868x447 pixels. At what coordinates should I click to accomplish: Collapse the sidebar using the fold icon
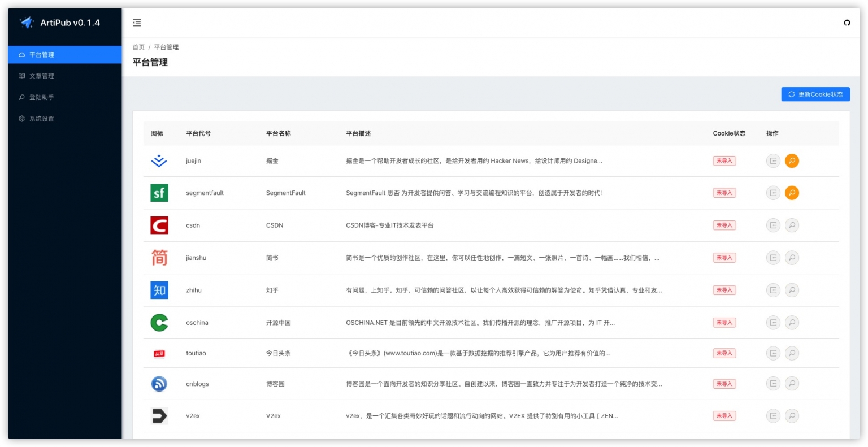137,23
